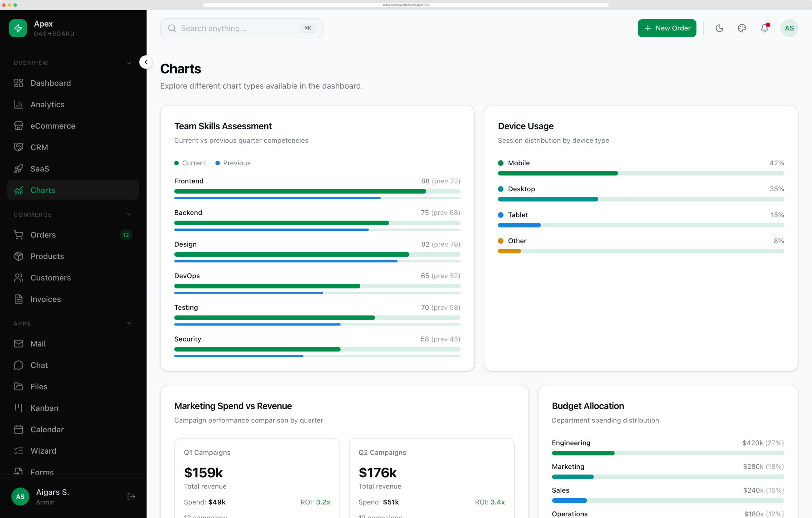Click the Mail envelope icon

click(x=18, y=343)
